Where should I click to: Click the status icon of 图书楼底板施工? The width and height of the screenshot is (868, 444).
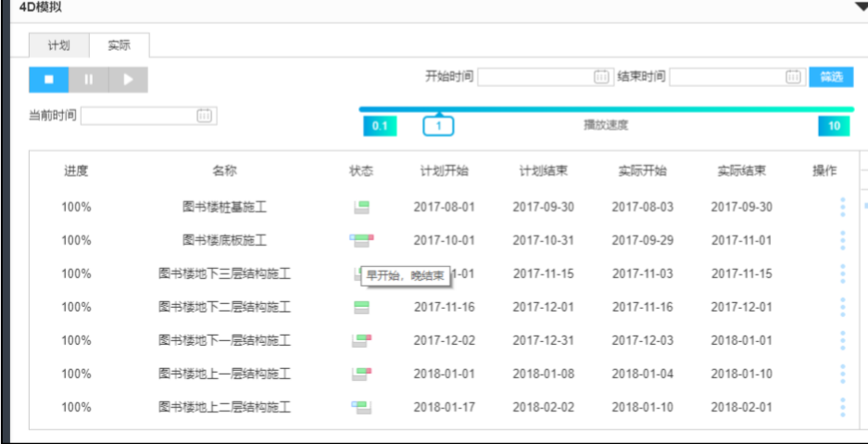click(361, 240)
